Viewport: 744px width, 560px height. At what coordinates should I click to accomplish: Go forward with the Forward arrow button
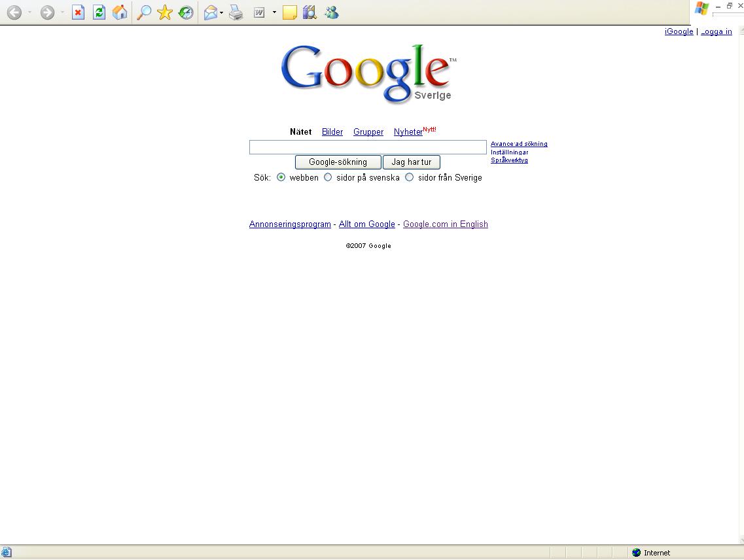point(47,12)
